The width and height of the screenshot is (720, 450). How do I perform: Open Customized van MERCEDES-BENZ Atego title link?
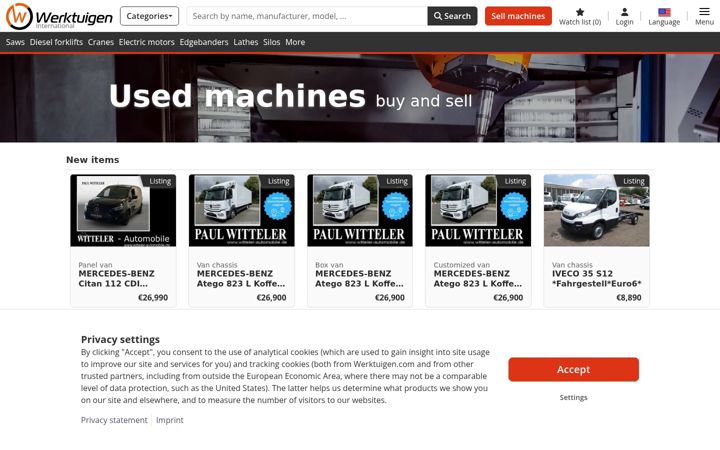pyautogui.click(x=478, y=279)
